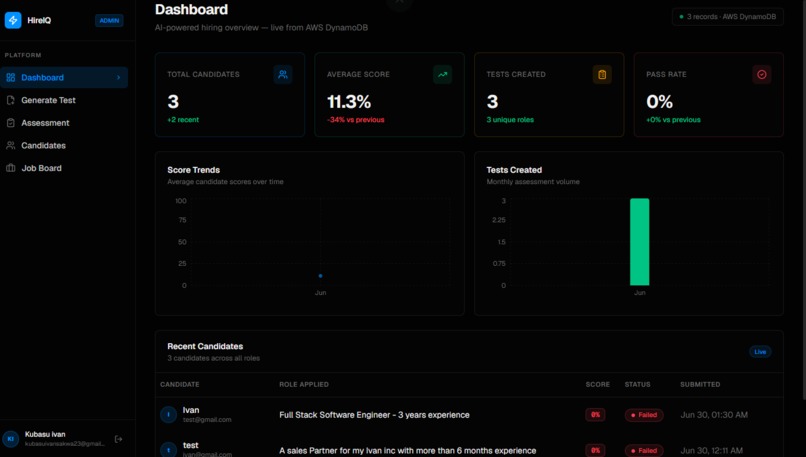
Task: Click the Total Candidates users icon
Action: pyautogui.click(x=283, y=75)
